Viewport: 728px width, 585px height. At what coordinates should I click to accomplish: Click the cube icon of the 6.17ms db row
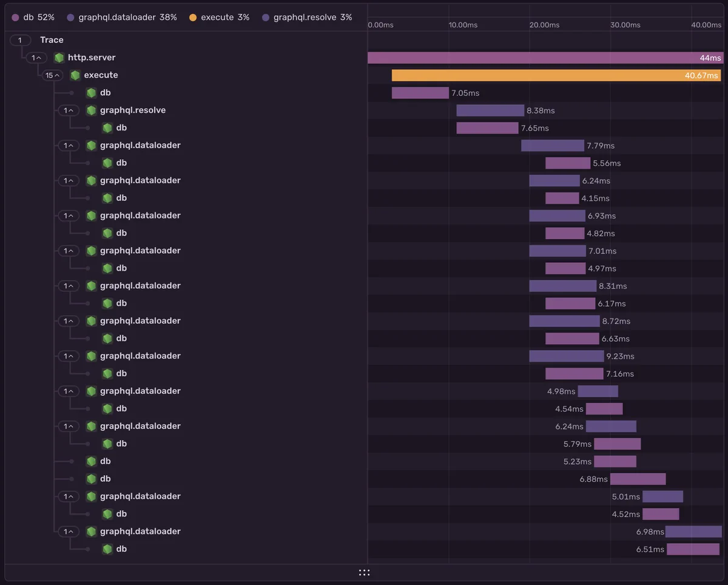click(107, 304)
